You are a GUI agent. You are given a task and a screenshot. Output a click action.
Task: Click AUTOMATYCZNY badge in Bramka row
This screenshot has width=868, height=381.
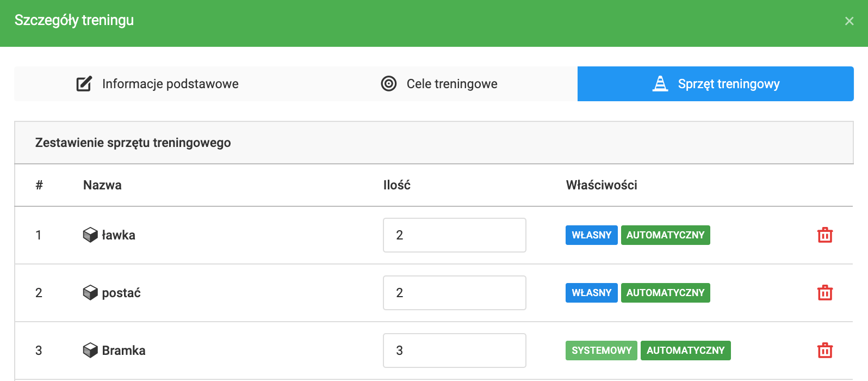click(x=685, y=351)
